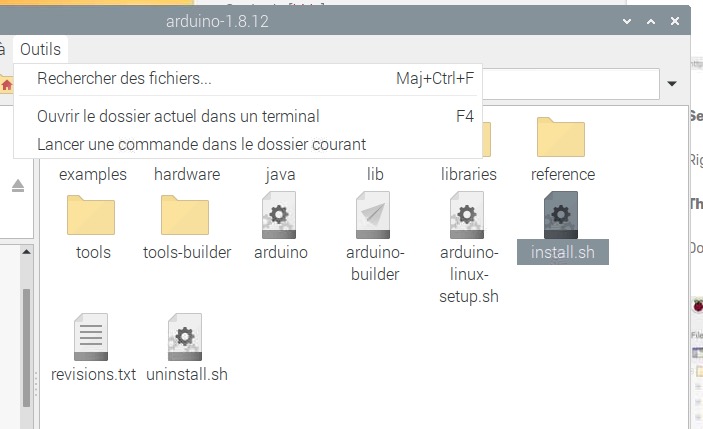The height and width of the screenshot is (429, 703).
Task: Choose Lancer une commande dans le dossier courant
Action: 201,144
